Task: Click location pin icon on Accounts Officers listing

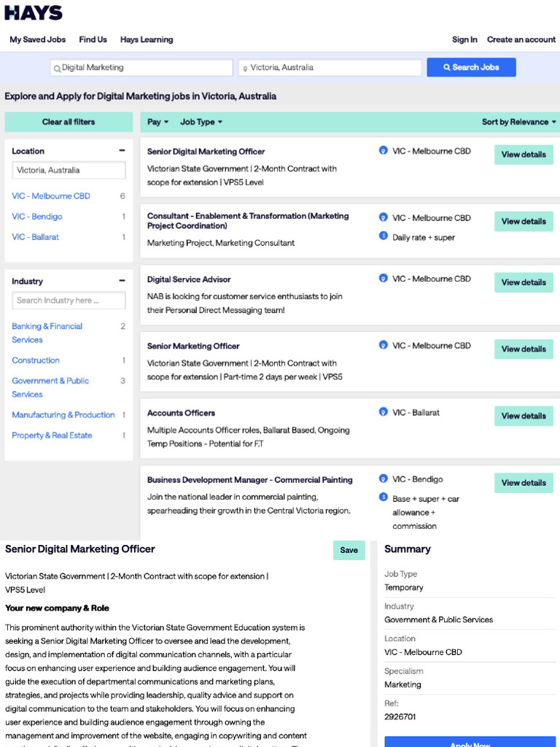Action: 384,412
